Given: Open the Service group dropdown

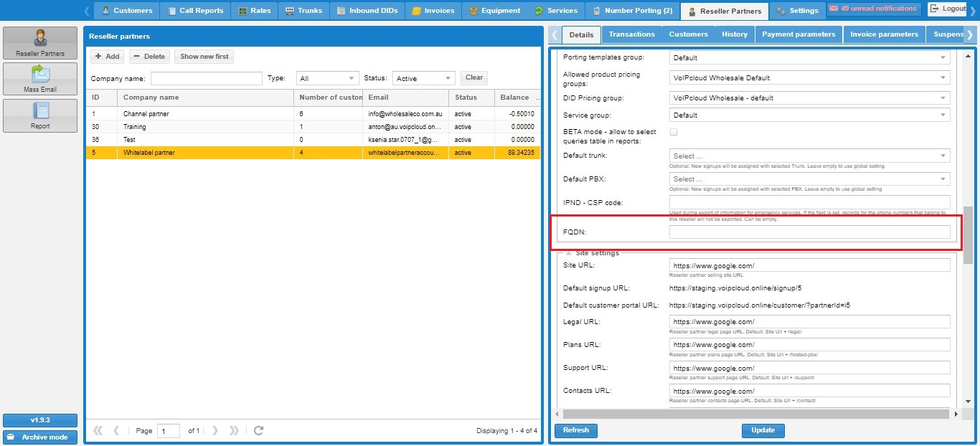Looking at the screenshot, I should coord(943,115).
